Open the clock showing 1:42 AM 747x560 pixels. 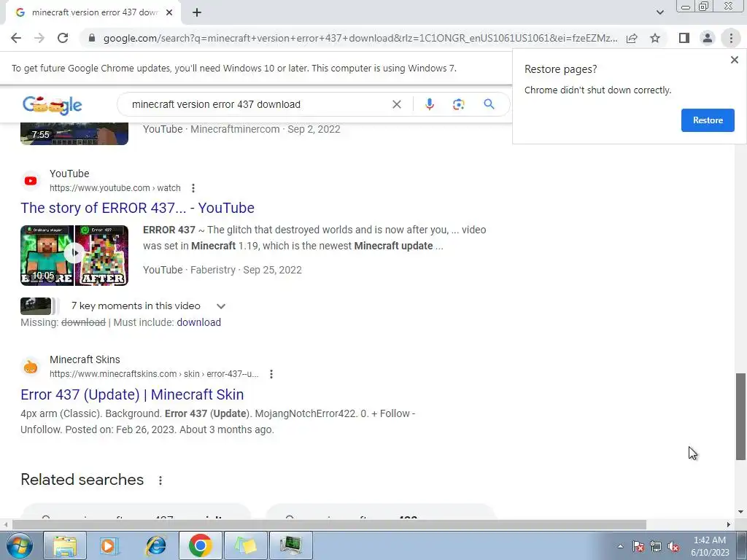click(710, 546)
